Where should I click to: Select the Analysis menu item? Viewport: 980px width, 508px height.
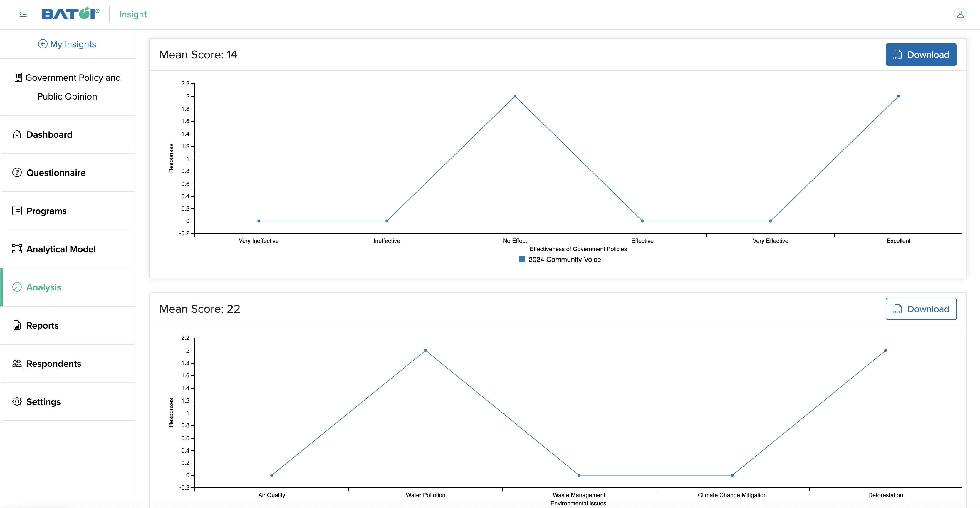67,287
